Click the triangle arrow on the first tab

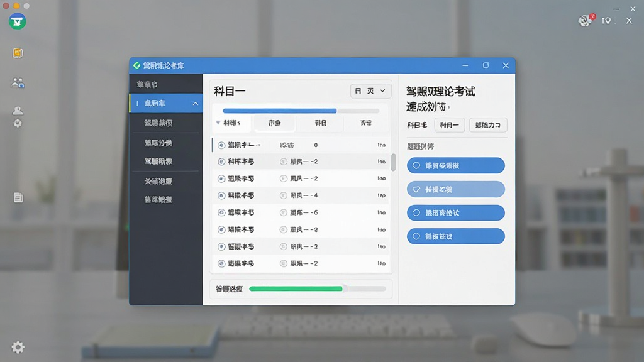coord(218,123)
